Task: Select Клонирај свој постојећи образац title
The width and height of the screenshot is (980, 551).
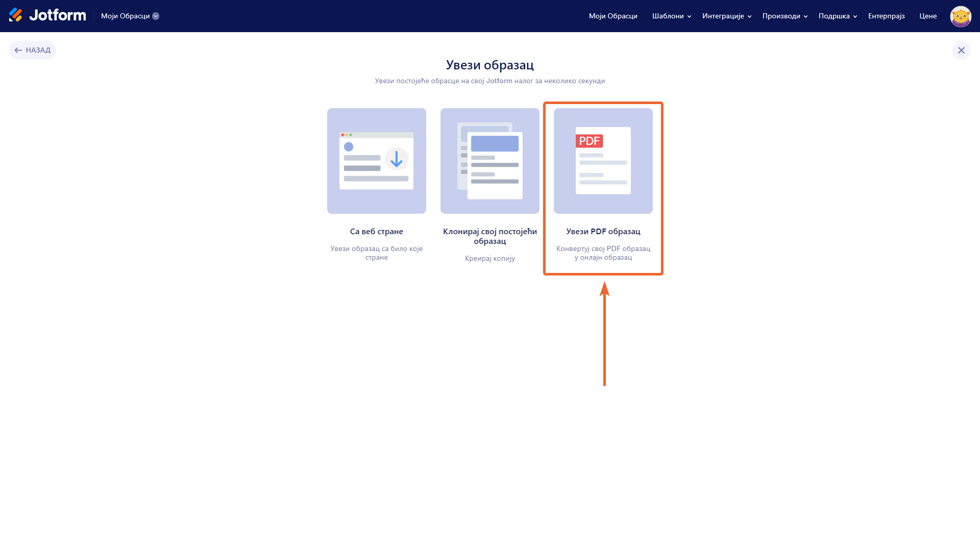Action: [489, 236]
